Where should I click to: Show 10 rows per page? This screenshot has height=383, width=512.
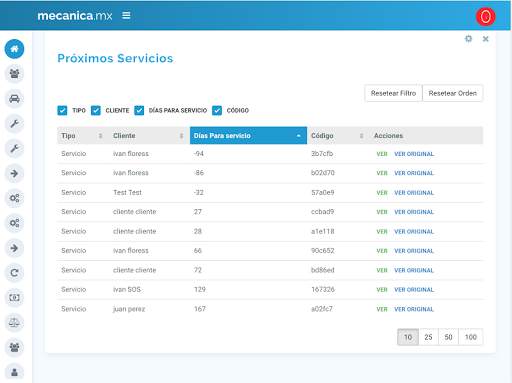coord(408,337)
